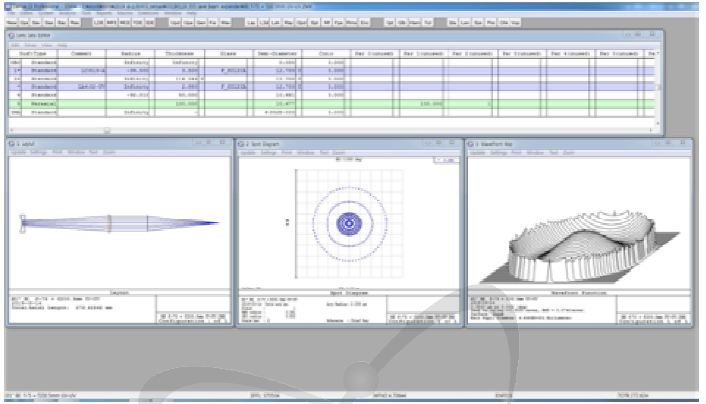Click the Mtf toolbar button

tap(327, 22)
